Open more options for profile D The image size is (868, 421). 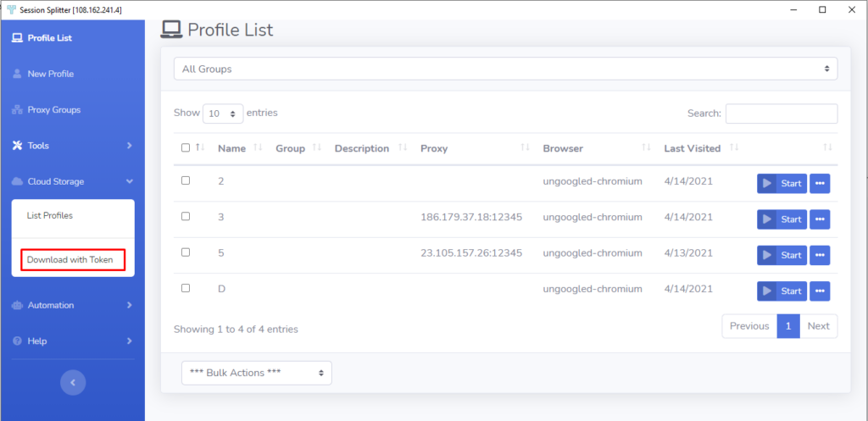point(820,291)
